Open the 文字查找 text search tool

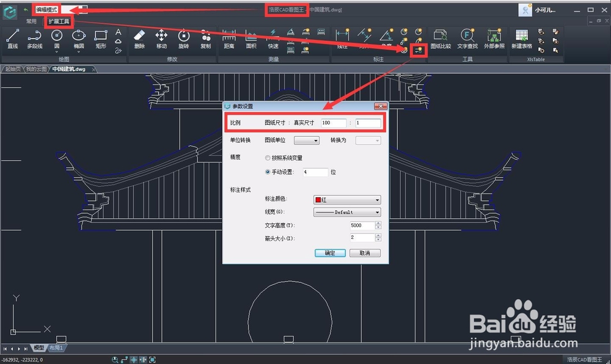(x=467, y=39)
